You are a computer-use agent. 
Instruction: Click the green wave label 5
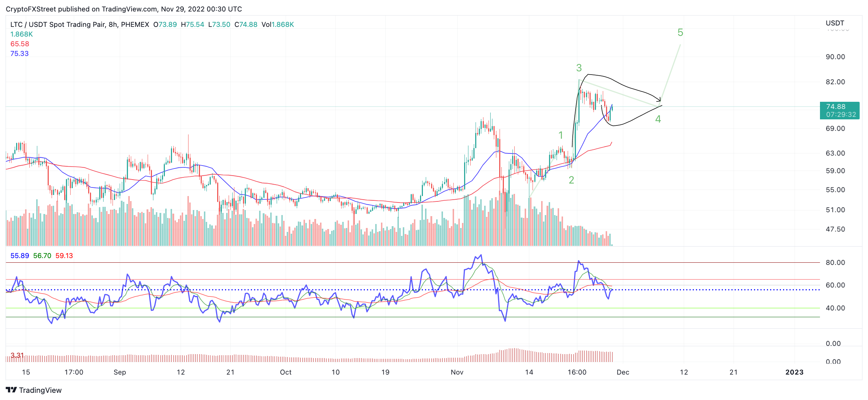pos(680,33)
